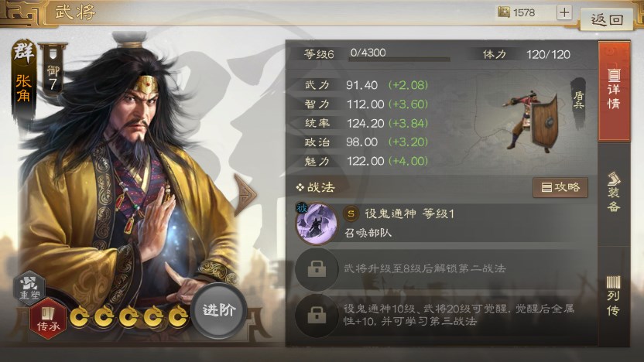Open the 装备 equipment tab
The width and height of the screenshot is (644, 362).
[614, 193]
